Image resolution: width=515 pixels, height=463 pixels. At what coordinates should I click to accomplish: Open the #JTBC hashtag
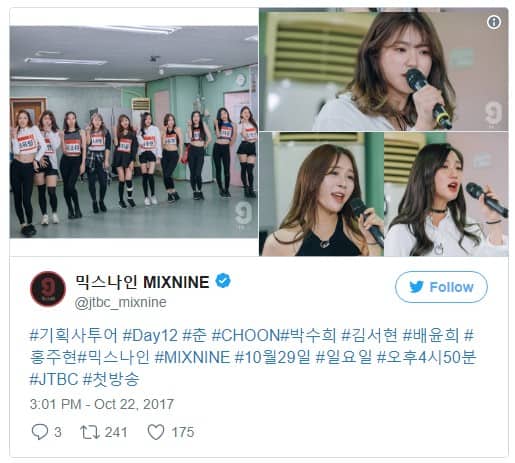coord(54,379)
